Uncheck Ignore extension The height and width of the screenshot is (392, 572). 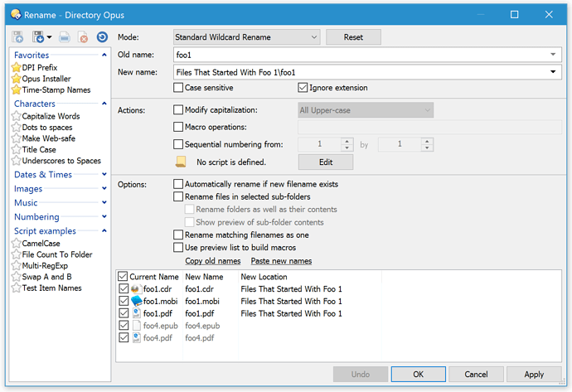(x=303, y=88)
